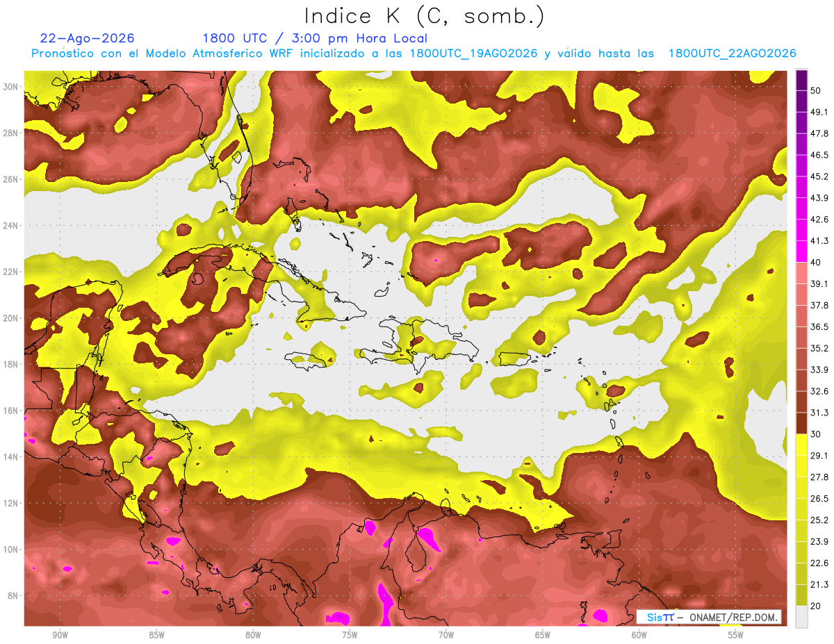This screenshot has width=834, height=644.
Task: Click the colorbar value 37.8
Action: pyautogui.click(x=819, y=306)
